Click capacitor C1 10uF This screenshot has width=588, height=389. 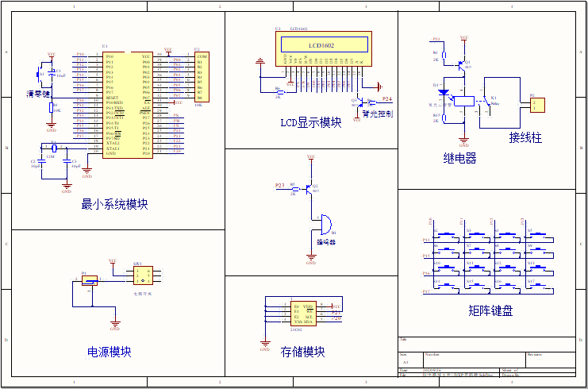[52, 72]
